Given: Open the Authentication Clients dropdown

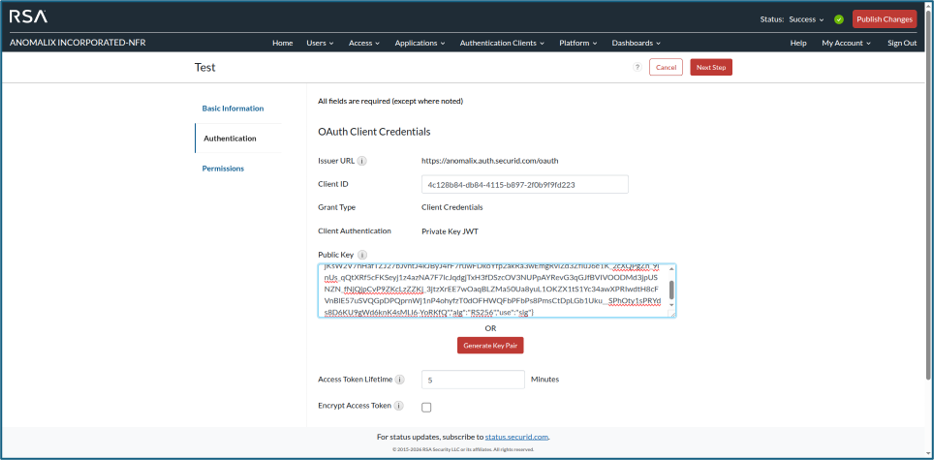Looking at the screenshot, I should click(x=502, y=43).
